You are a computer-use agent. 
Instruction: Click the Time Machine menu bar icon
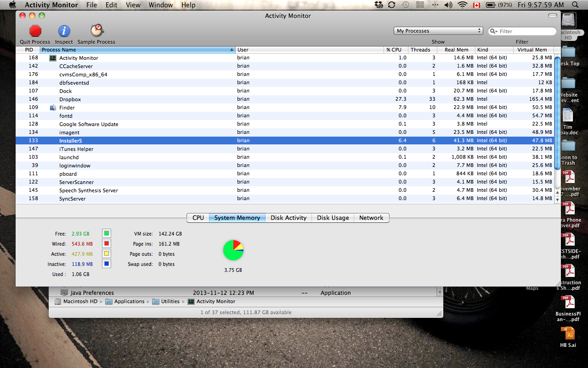(x=405, y=5)
